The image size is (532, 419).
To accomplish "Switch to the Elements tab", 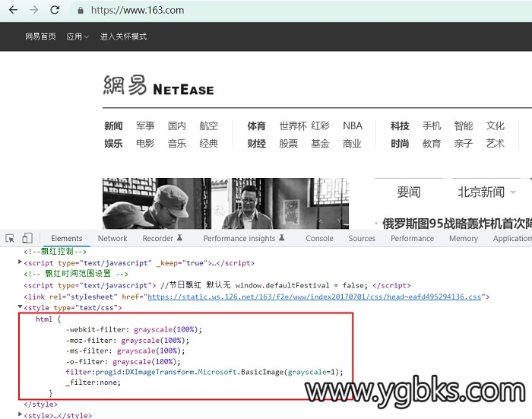I will (67, 238).
